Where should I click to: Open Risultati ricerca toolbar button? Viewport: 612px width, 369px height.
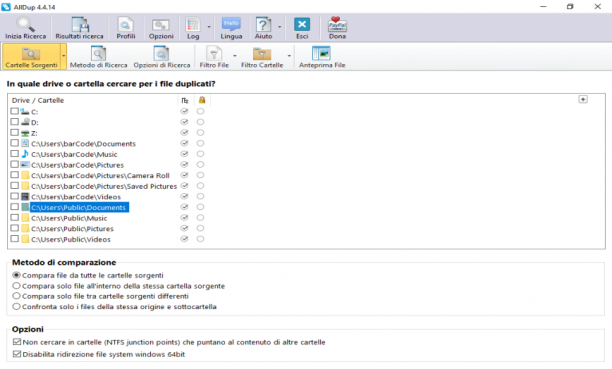(80, 28)
